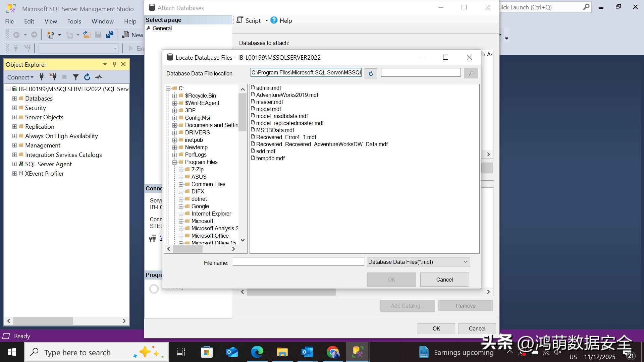Click the Disconnect icon in Object Explorer
Screen dimensions: 644x362
coord(53,77)
